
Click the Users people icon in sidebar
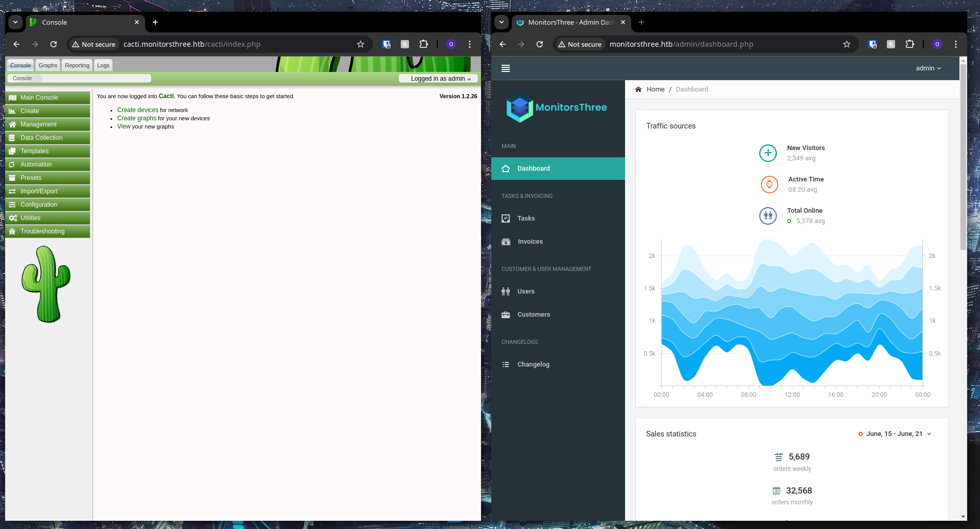506,291
